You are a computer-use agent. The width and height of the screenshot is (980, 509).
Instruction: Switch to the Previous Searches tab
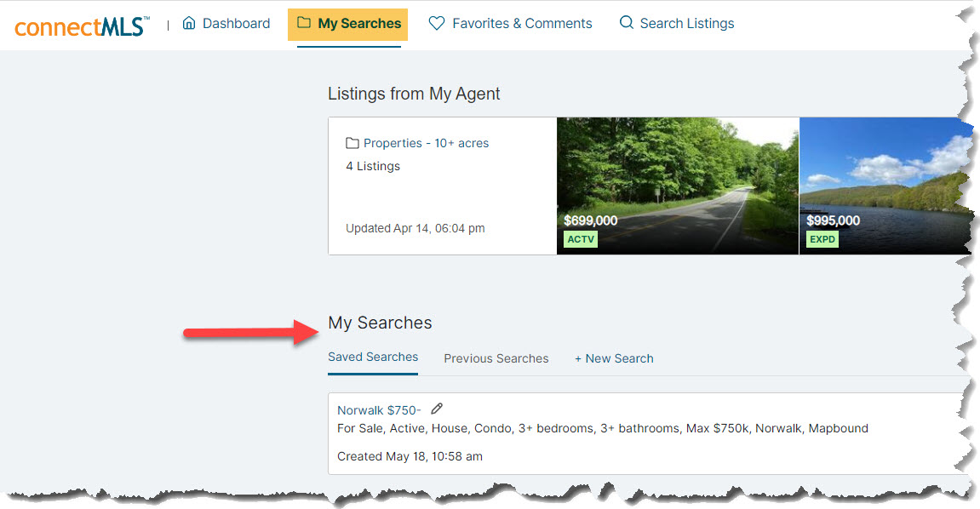496,358
